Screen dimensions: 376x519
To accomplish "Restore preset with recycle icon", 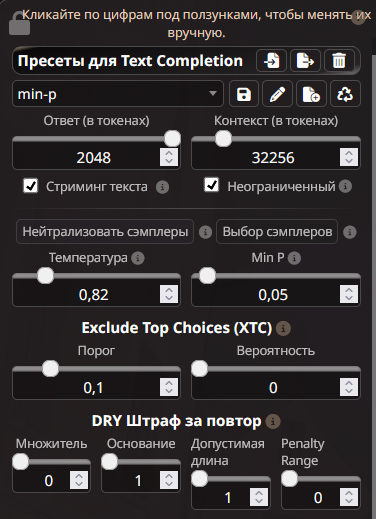I will (x=345, y=94).
